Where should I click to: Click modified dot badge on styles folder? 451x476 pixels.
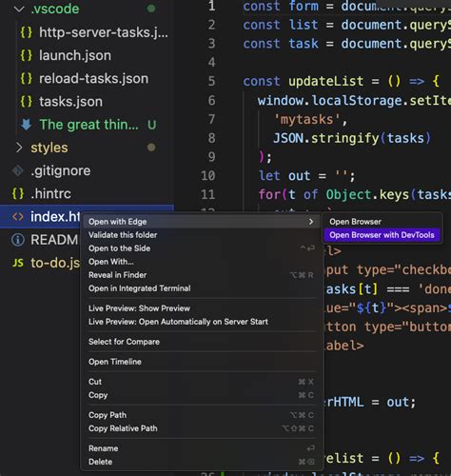[151, 148]
